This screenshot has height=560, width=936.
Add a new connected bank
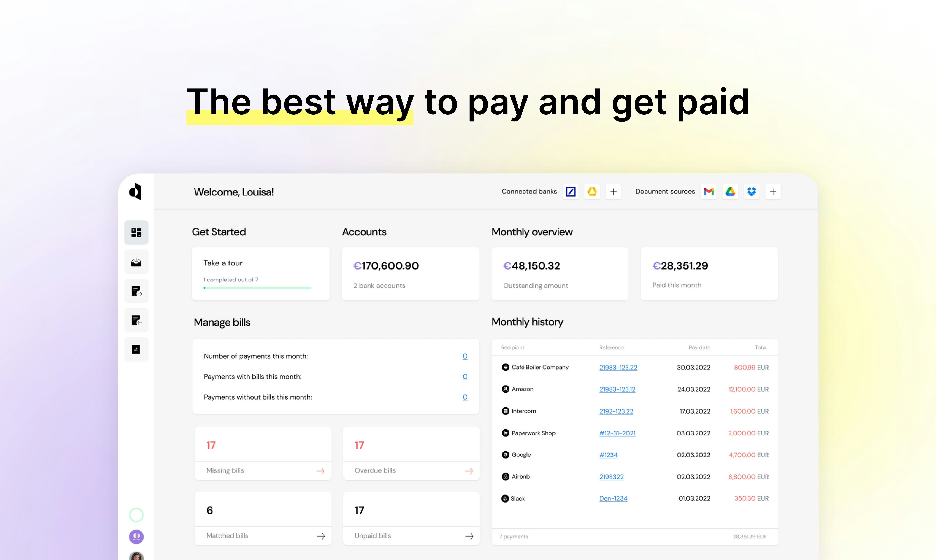pos(613,192)
